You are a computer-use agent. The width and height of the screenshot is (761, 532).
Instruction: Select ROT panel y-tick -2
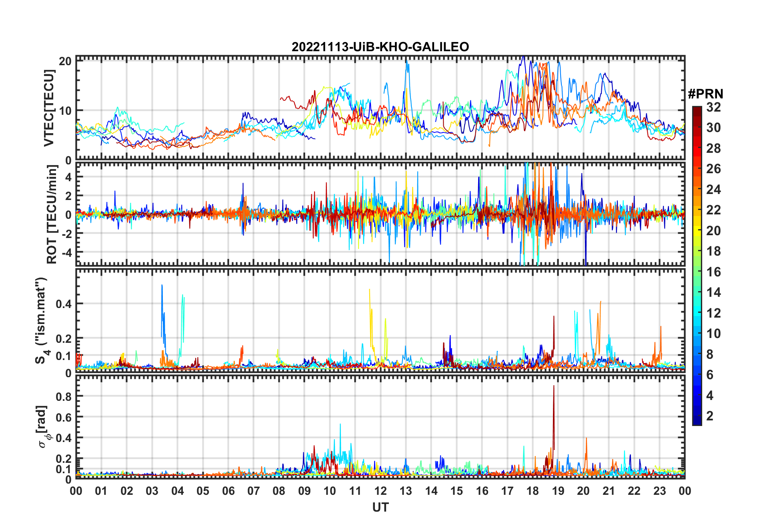[66, 233]
